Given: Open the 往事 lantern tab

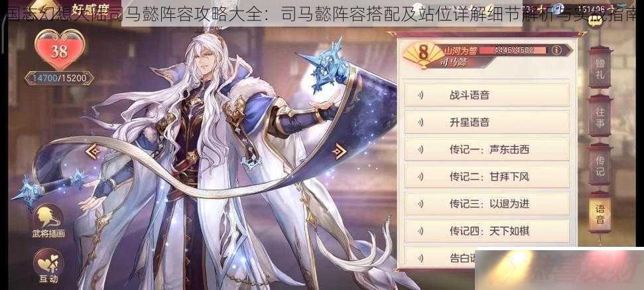Looking at the screenshot, I should coord(600,116).
